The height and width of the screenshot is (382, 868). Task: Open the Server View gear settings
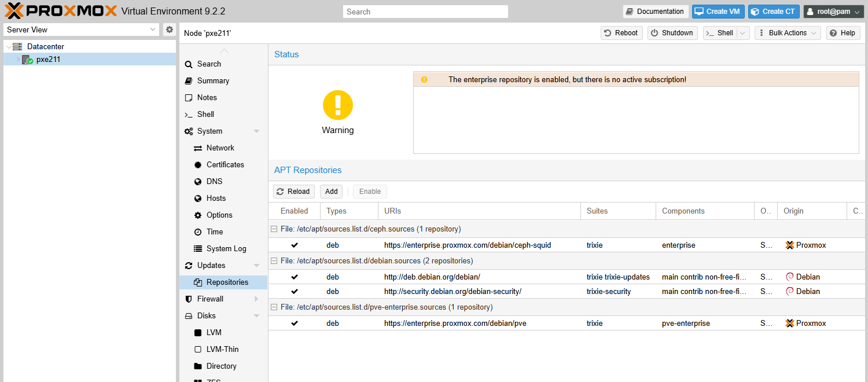[x=169, y=30]
